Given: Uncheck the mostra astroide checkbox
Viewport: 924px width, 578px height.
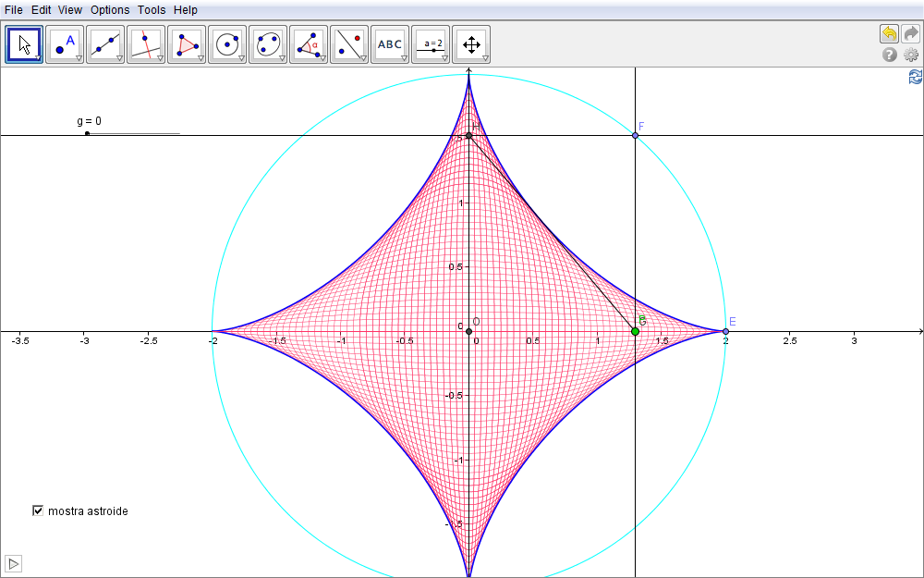Looking at the screenshot, I should (38, 510).
